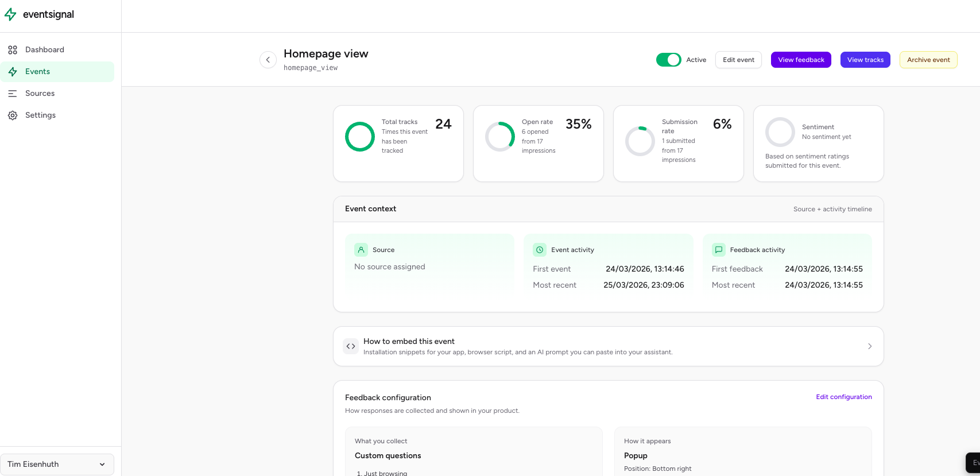The width and height of the screenshot is (980, 476).
Task: Open the Dashboard grid icon
Action: tap(13, 50)
